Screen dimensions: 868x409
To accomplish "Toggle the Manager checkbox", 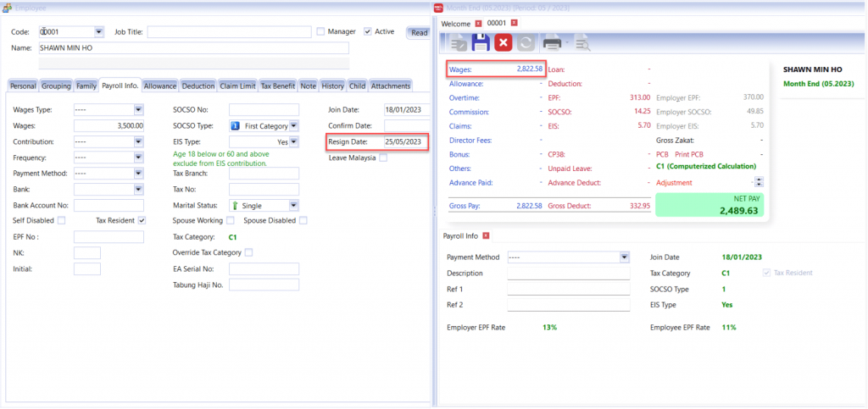I will tap(320, 31).
